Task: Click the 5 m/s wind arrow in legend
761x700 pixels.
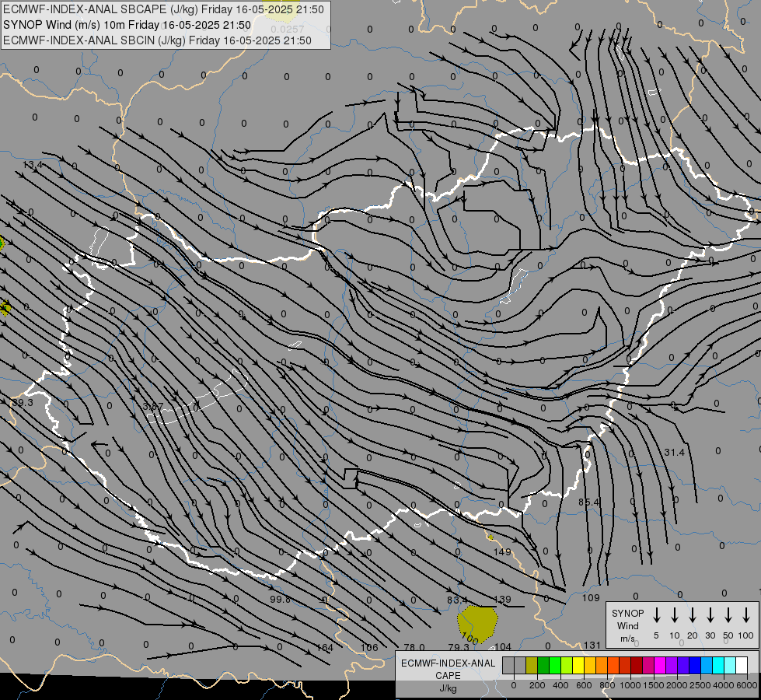Action: point(656,615)
